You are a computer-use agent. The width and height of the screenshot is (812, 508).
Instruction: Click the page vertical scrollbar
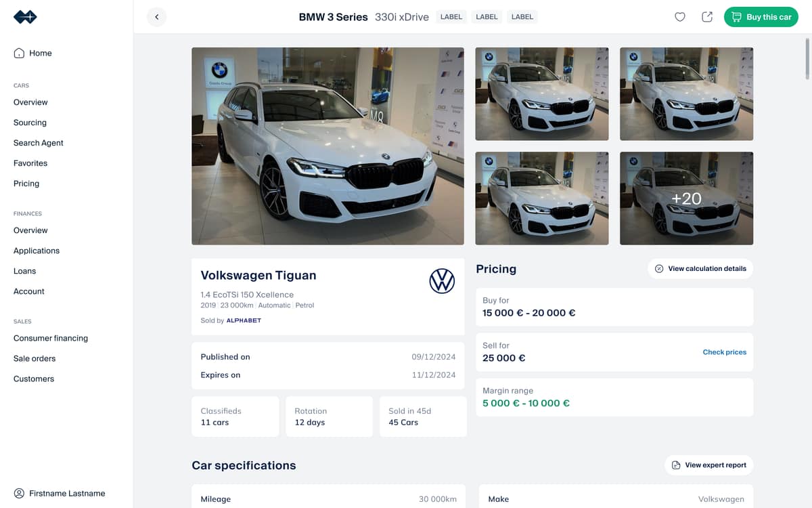coord(807,60)
